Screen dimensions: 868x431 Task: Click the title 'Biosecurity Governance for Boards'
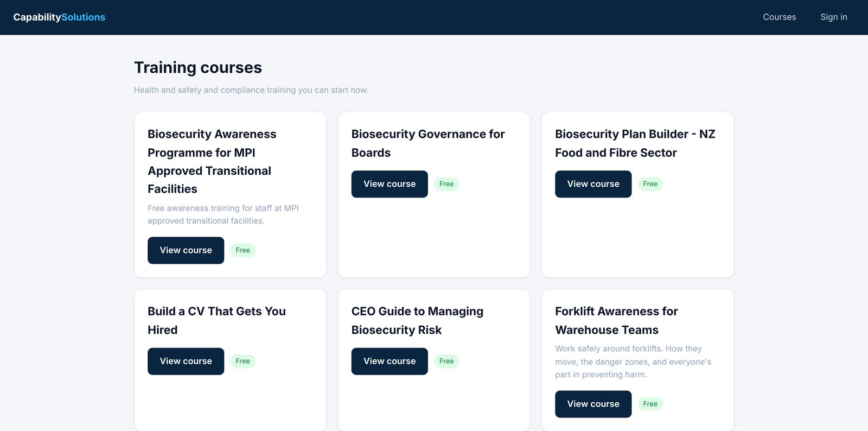click(428, 143)
